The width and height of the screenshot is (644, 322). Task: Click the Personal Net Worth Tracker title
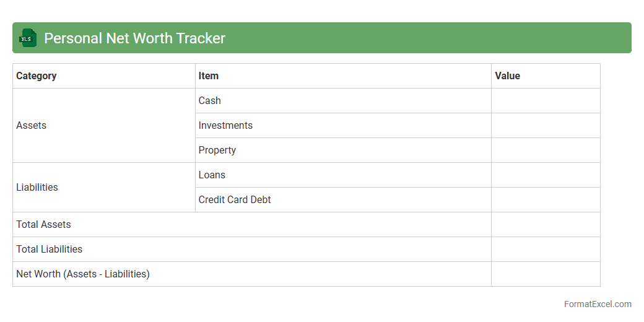point(134,38)
